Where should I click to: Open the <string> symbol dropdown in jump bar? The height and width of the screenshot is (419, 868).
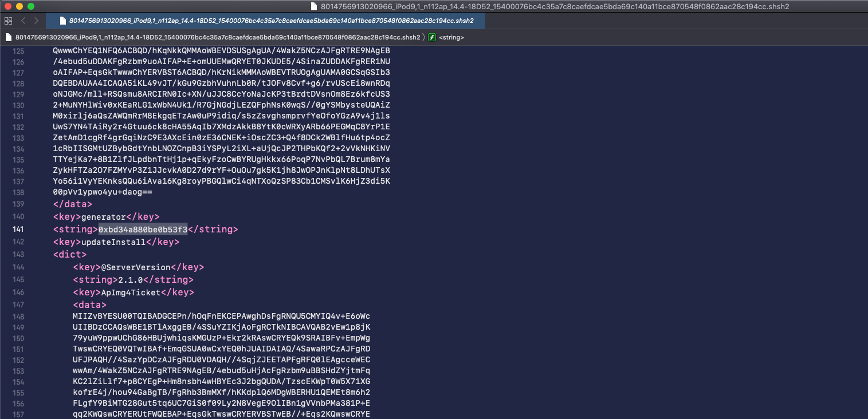[451, 37]
